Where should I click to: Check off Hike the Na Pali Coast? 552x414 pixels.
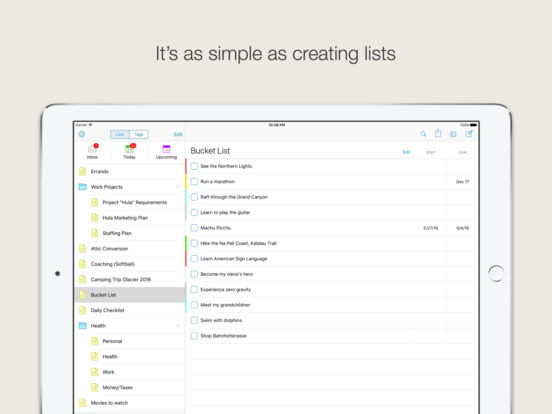pyautogui.click(x=194, y=243)
